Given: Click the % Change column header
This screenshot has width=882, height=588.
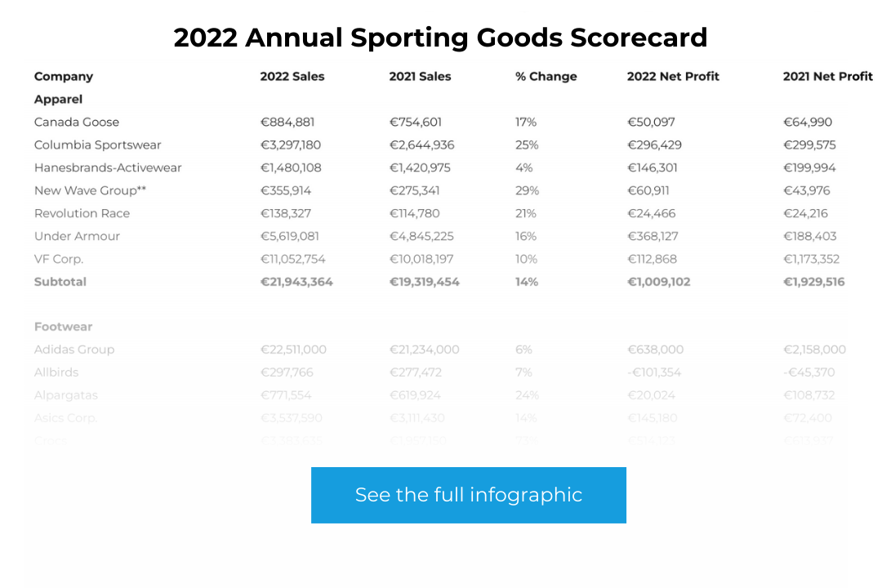Looking at the screenshot, I should 546,76.
